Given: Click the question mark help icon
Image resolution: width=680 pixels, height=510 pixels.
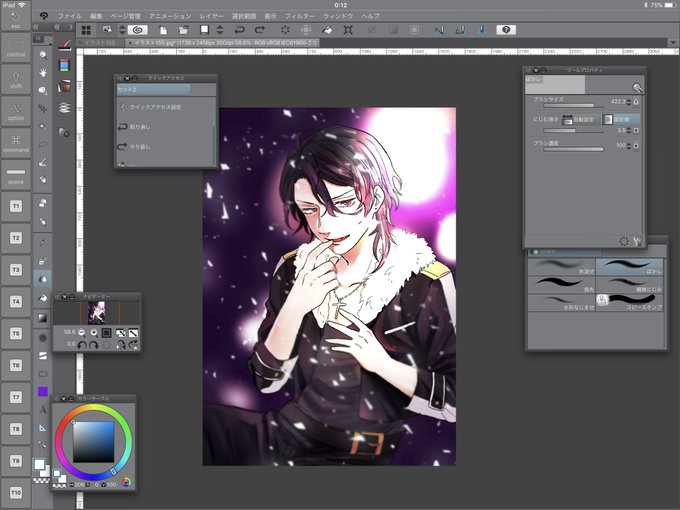Looking at the screenshot, I should 506,30.
